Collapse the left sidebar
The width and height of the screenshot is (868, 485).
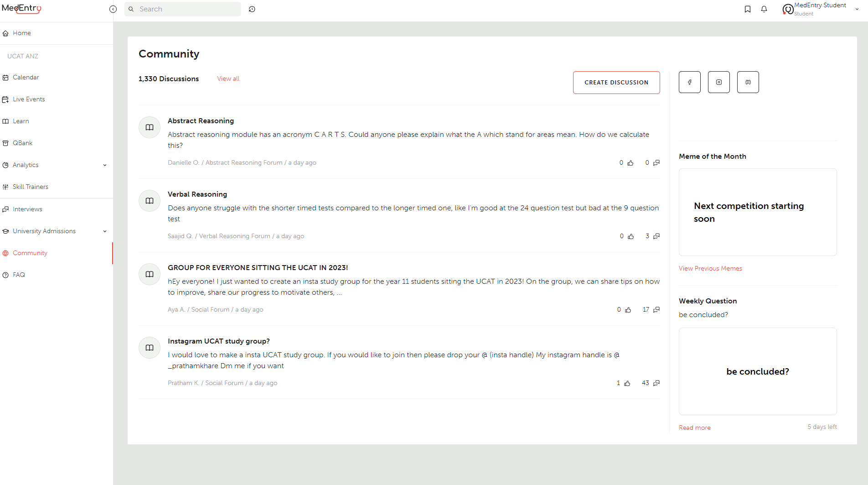pos(113,9)
